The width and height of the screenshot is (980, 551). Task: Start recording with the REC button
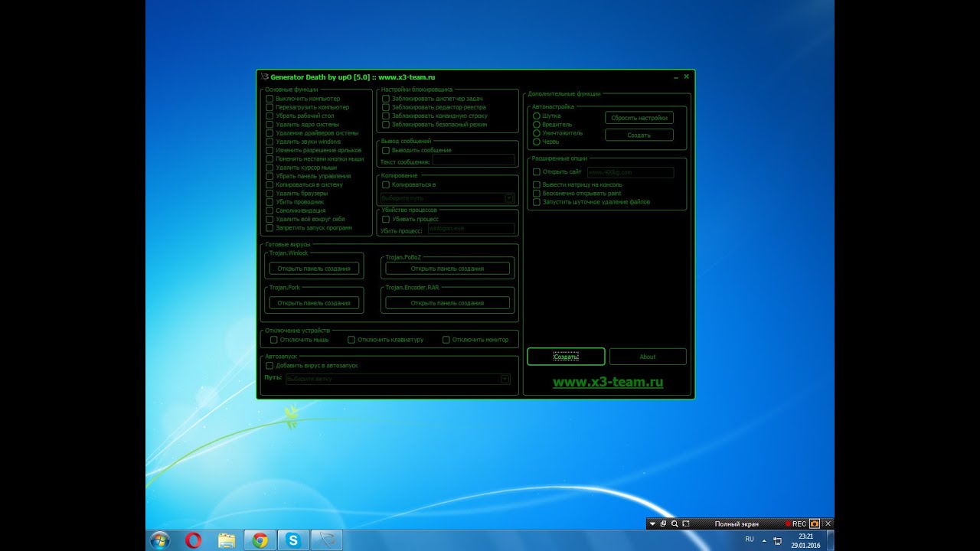pos(795,524)
